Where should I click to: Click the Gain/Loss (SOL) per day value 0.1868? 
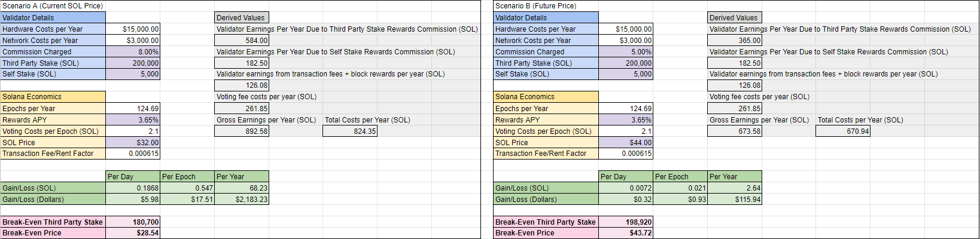pyautogui.click(x=133, y=188)
